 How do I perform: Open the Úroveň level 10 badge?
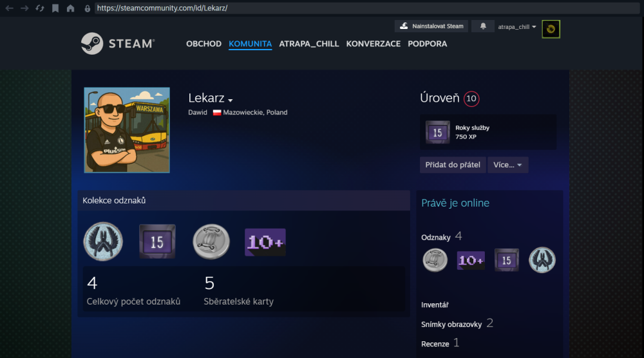(x=471, y=99)
